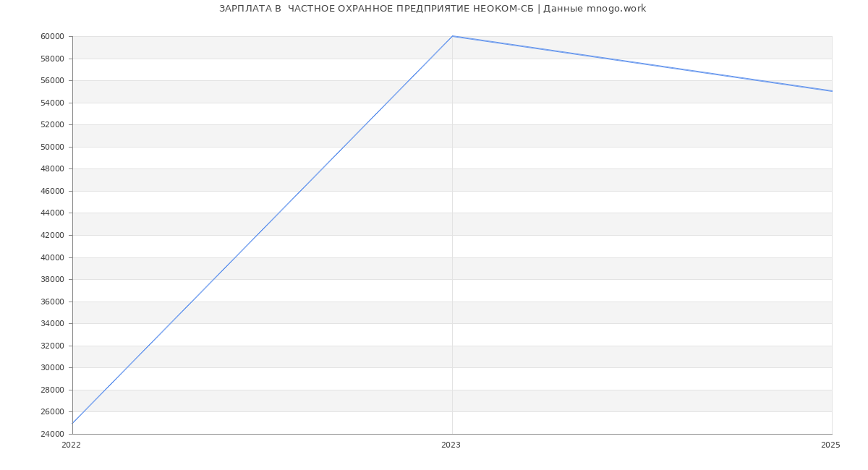Screen dimensions: 868x470
Task: Click the 48000 y-axis label
Action: click(x=52, y=168)
